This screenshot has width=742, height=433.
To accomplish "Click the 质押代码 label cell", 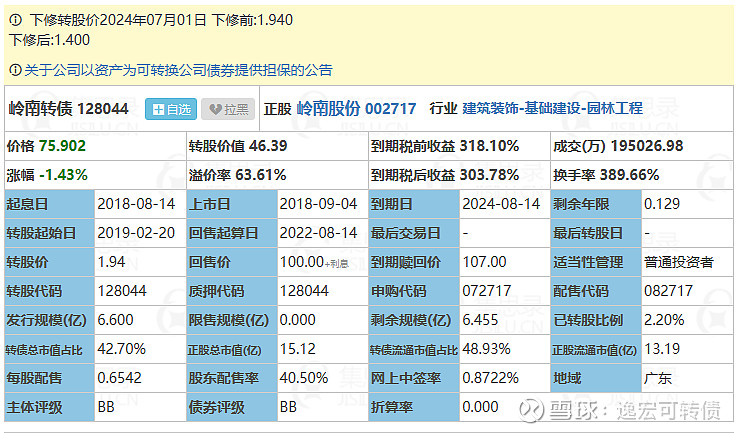I will (x=232, y=291).
